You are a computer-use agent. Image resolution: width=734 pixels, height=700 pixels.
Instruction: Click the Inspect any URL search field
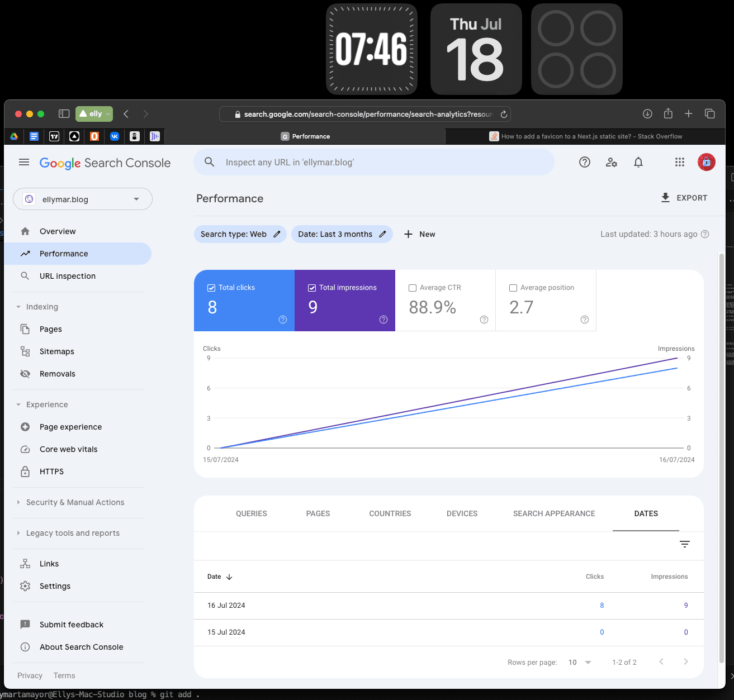(x=374, y=162)
